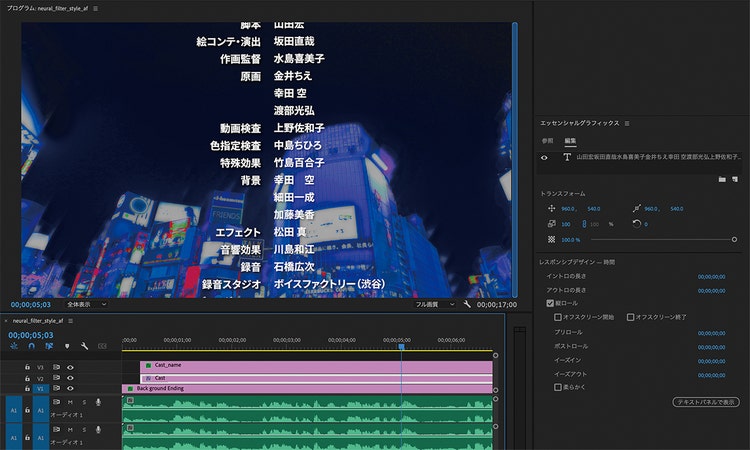
Task: Enable the オフスクリーン開始 checkbox
Action: point(558,317)
